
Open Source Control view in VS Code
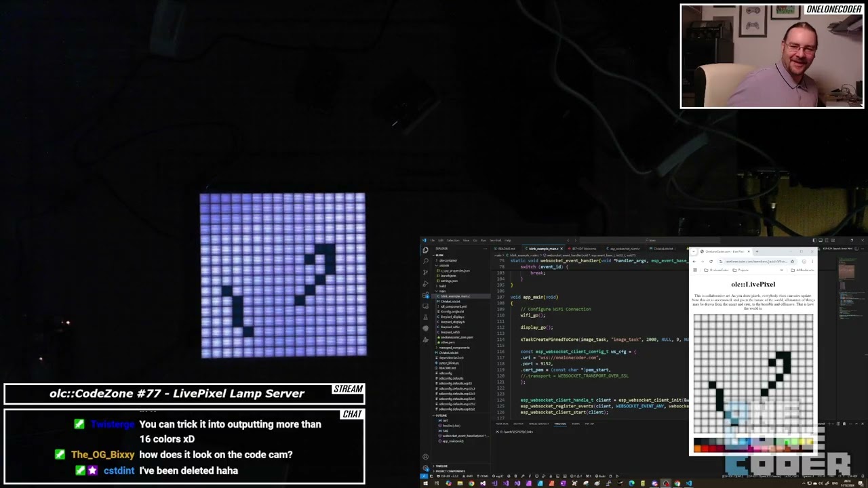[425, 272]
